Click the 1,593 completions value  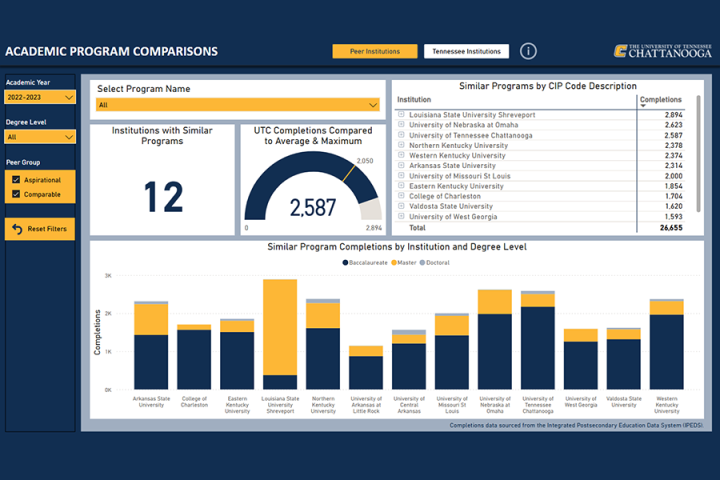coord(673,216)
